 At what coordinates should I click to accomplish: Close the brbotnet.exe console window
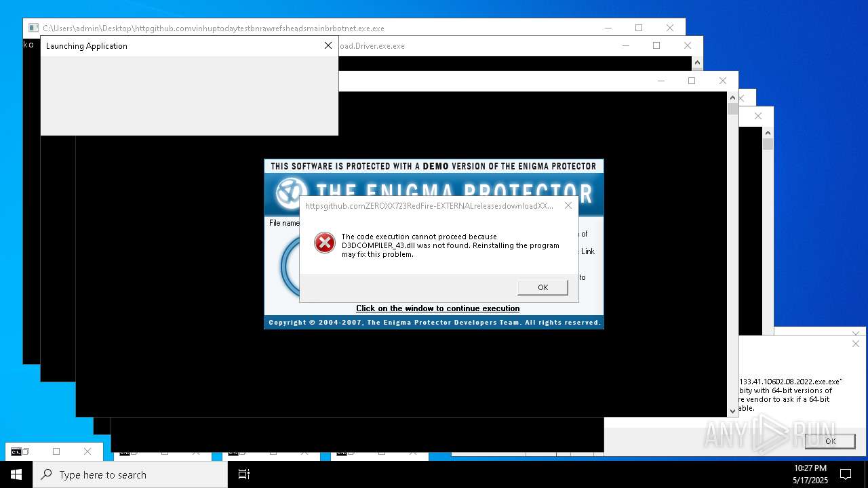point(670,28)
